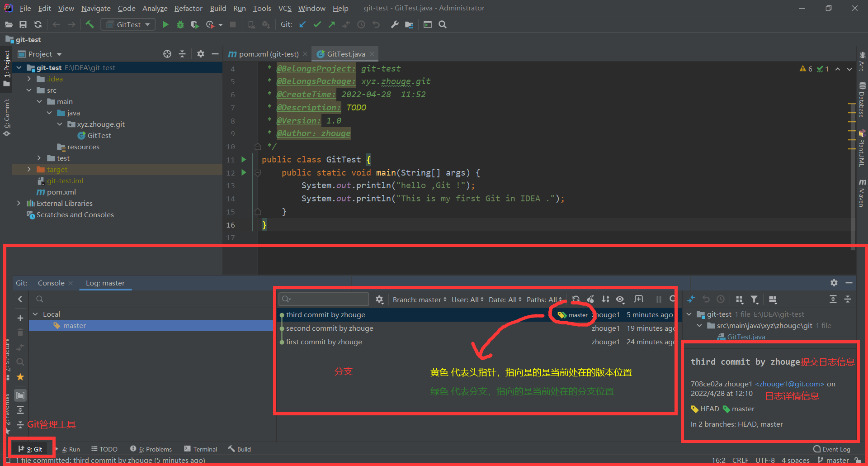868x466 pixels.
Task: Open the Refactor menu
Action: pos(188,8)
